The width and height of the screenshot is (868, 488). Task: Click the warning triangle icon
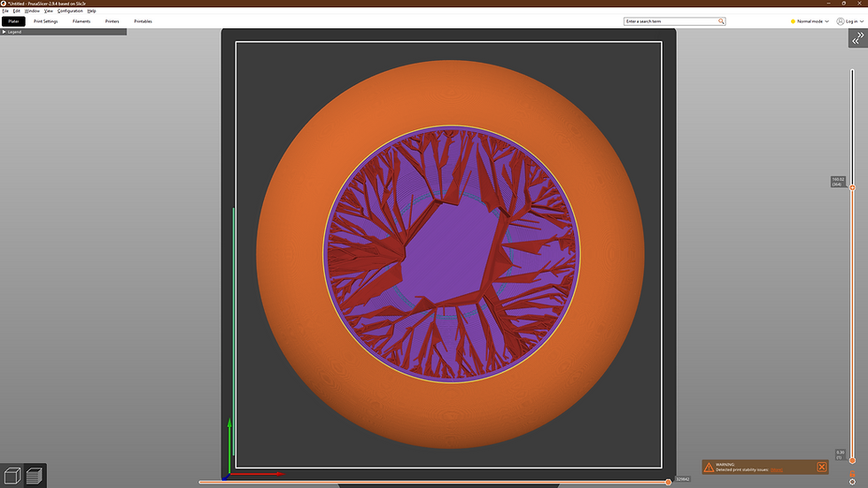(x=709, y=468)
